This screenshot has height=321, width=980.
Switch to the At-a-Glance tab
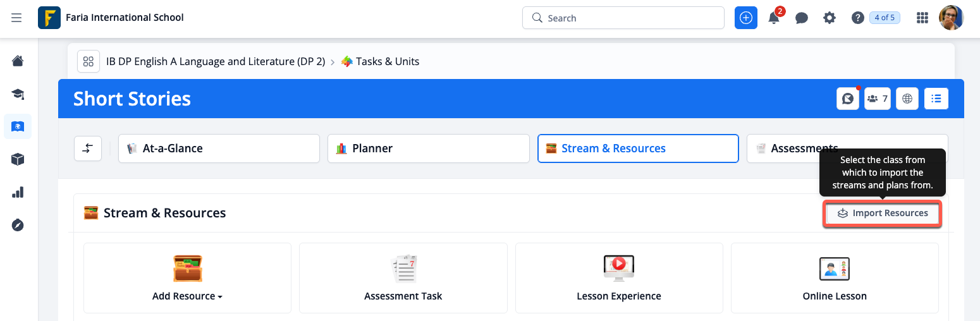219,148
